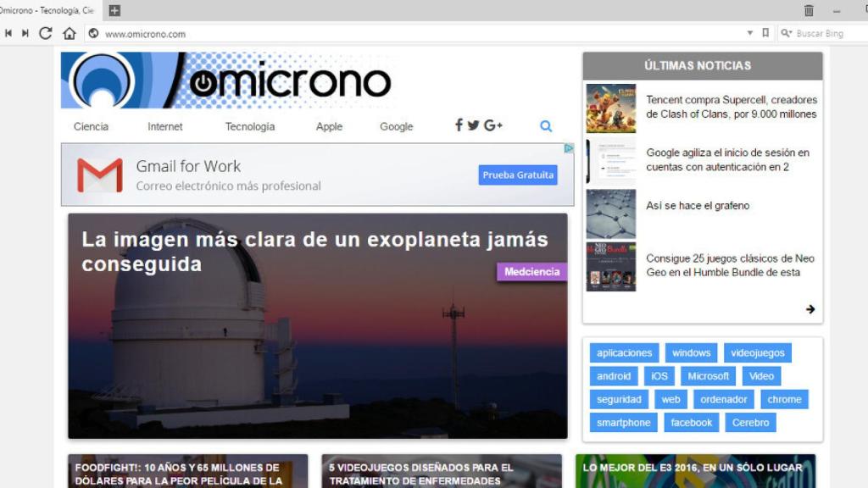The image size is (868, 488).
Task: Bookmark this page with bookmark icon
Action: coord(765,33)
